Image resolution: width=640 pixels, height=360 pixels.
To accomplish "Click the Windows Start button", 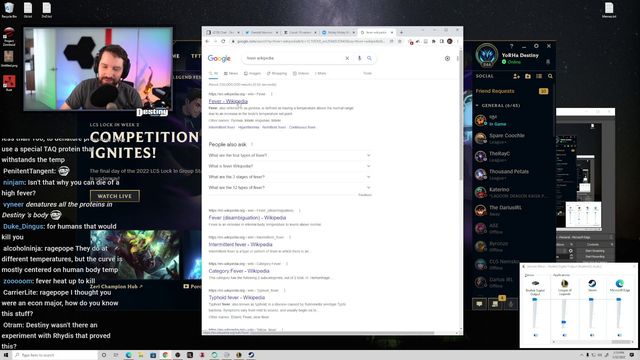I will point(6,355).
